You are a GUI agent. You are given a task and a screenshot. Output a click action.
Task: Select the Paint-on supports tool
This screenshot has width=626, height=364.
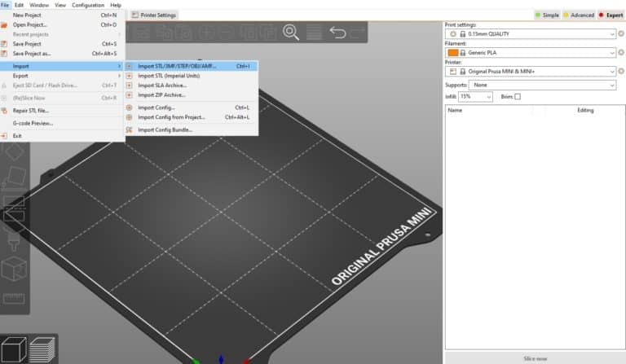(x=14, y=242)
